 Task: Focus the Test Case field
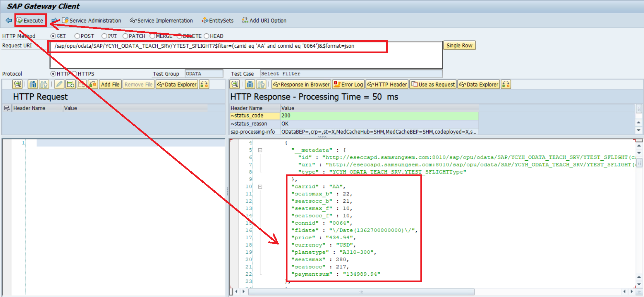351,74
